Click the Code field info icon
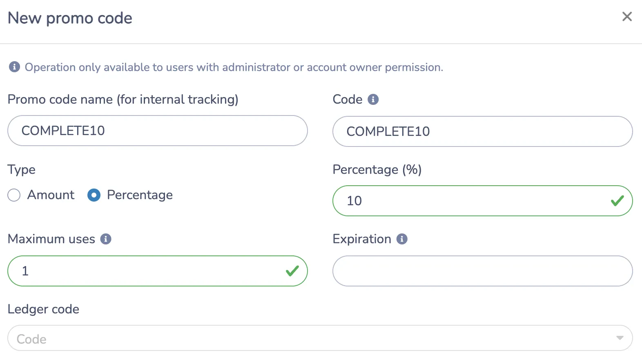642x364 pixels. [373, 100]
